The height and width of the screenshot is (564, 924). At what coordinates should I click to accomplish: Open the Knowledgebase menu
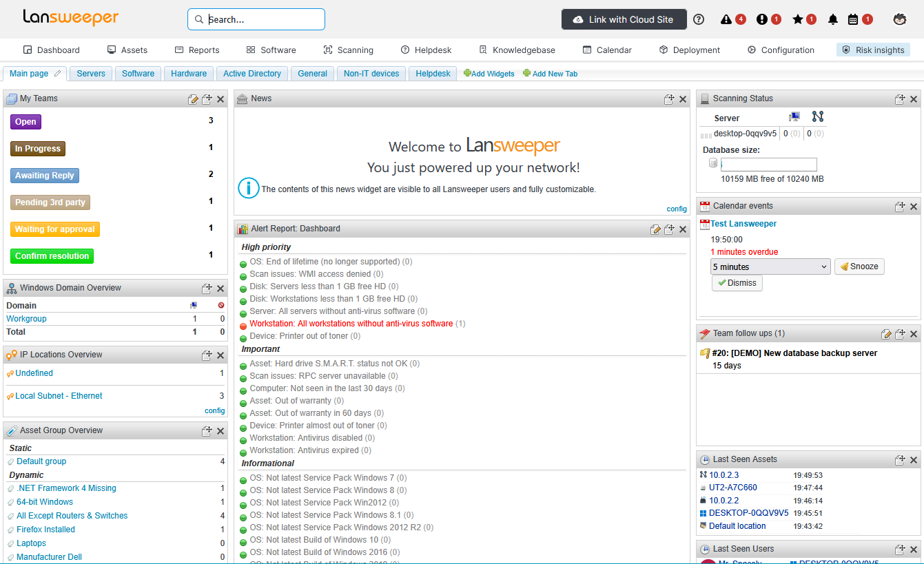[517, 50]
